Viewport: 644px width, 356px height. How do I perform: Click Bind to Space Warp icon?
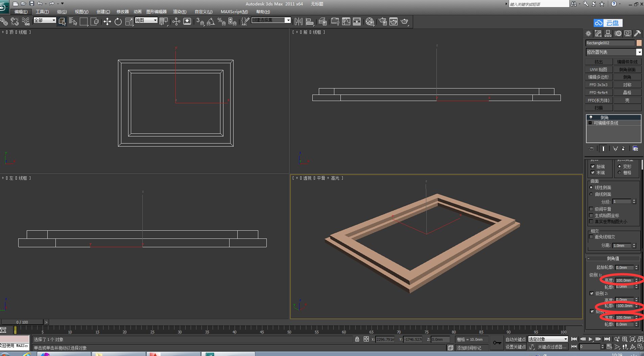(x=26, y=22)
